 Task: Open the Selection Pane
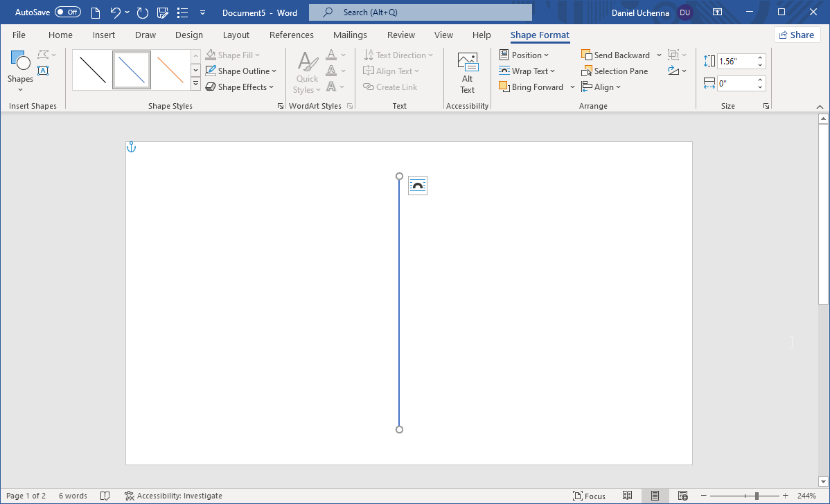click(614, 71)
